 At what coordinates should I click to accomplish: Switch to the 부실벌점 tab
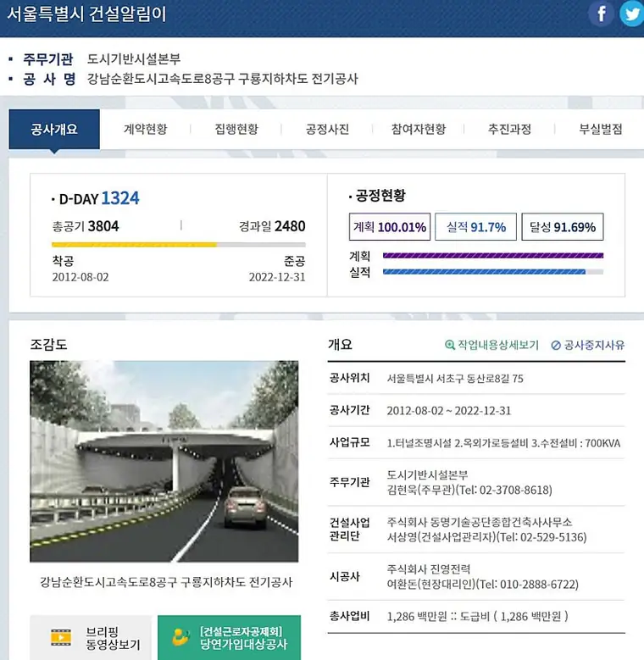tap(600, 130)
